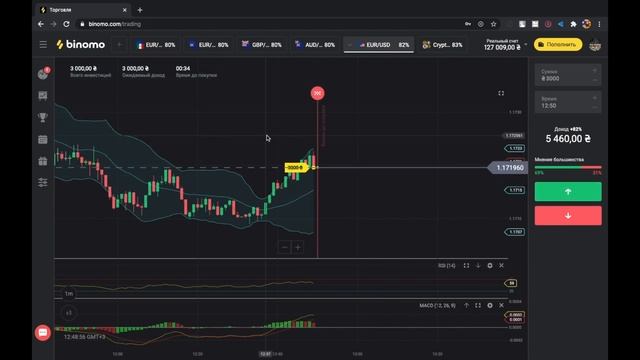Switch to the AUD/ 80% asset tab
The image size is (640, 360).
315,45
